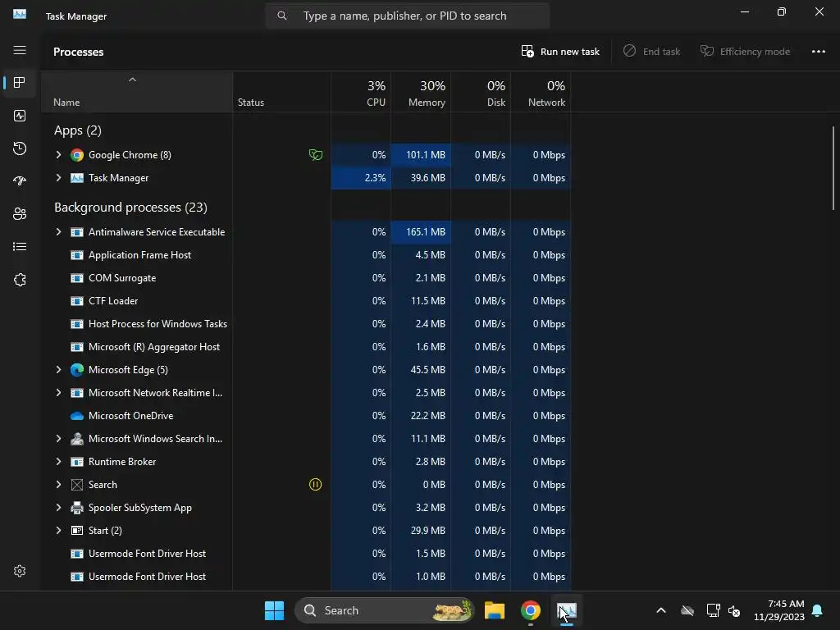Image resolution: width=840 pixels, height=630 pixels.
Task: Click Run new task button
Action: pos(560,52)
